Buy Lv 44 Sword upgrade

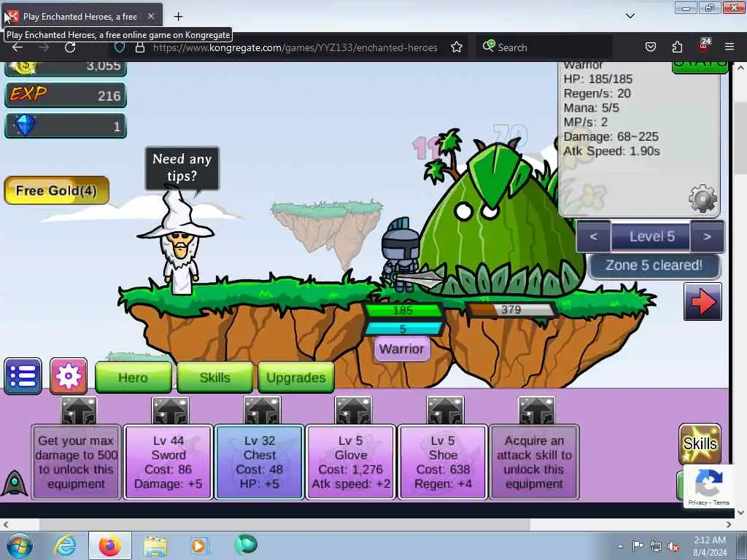pos(169,462)
